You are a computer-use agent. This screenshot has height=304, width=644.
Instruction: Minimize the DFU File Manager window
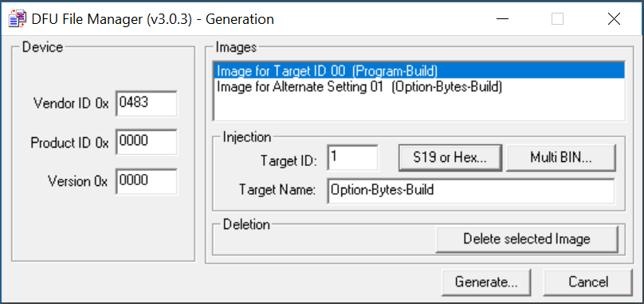[x=502, y=19]
